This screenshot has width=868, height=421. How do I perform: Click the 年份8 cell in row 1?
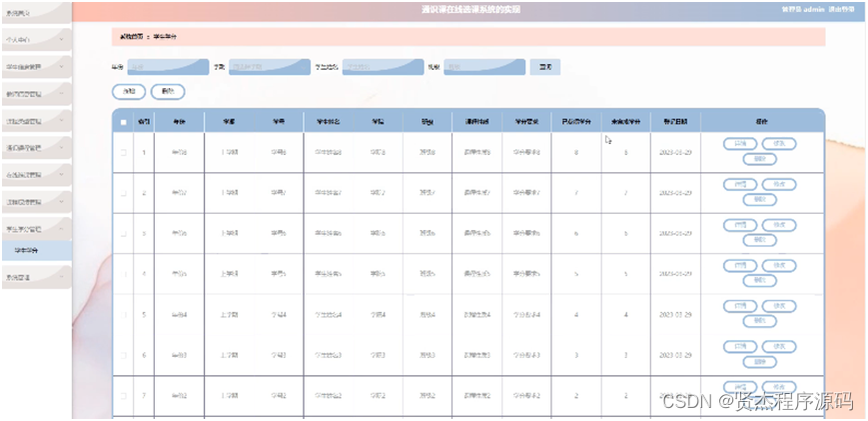point(180,152)
